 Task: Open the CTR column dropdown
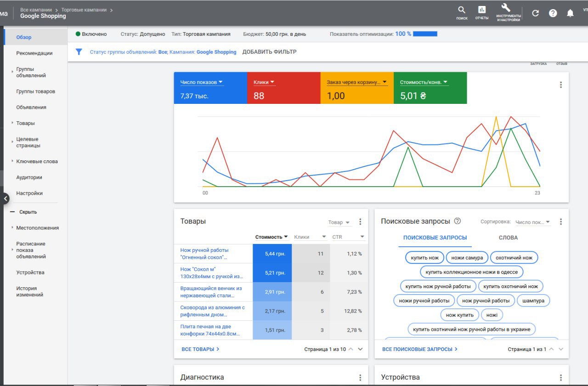click(x=349, y=237)
